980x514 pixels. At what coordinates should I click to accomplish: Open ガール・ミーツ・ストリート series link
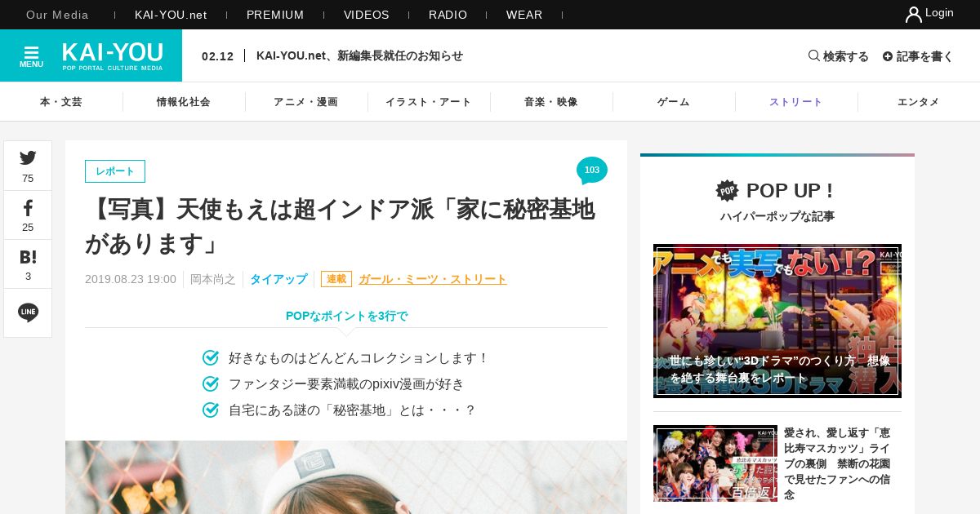point(433,279)
